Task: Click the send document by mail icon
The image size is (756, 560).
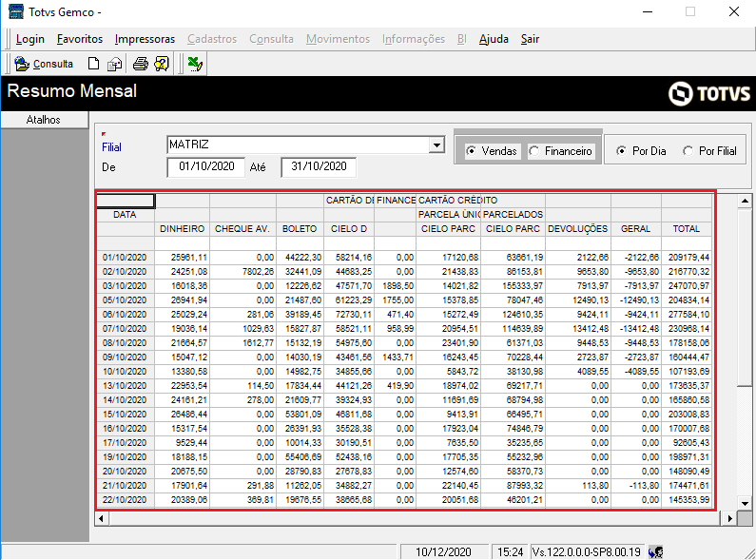Action: click(x=115, y=64)
